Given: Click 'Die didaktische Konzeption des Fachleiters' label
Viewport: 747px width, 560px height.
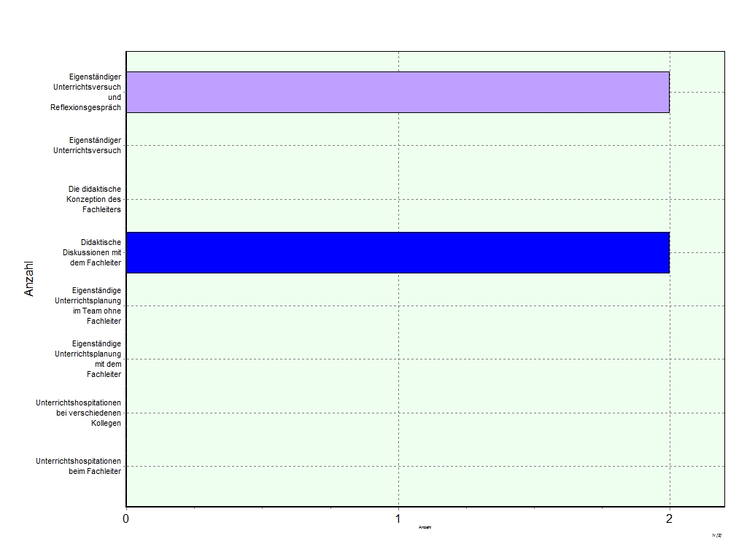Looking at the screenshot, I should point(94,199).
